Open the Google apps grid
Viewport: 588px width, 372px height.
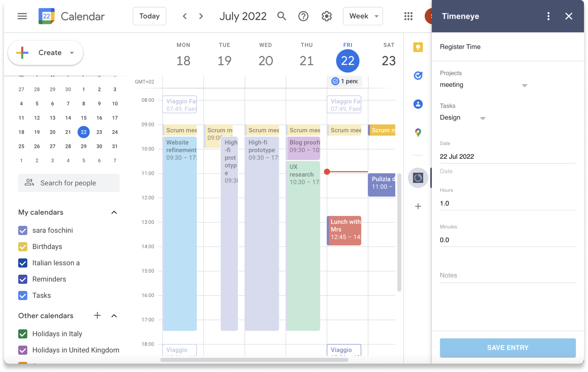pyautogui.click(x=408, y=16)
